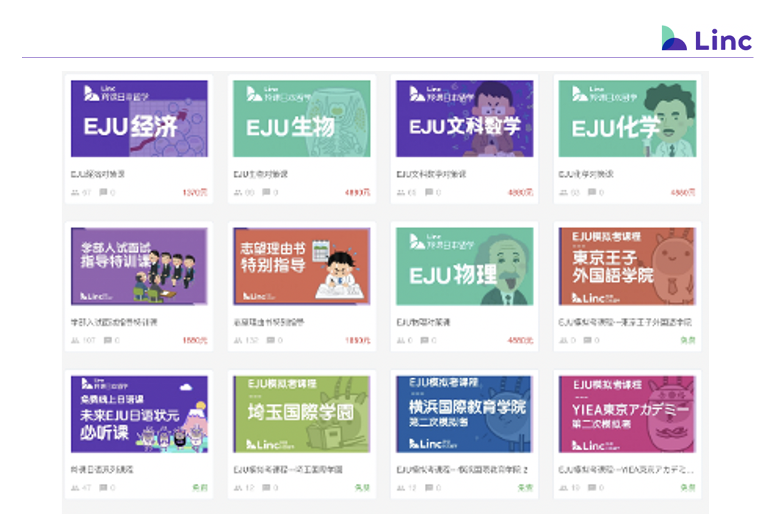Open the EJU文科数学对策课 title link

(x=431, y=174)
